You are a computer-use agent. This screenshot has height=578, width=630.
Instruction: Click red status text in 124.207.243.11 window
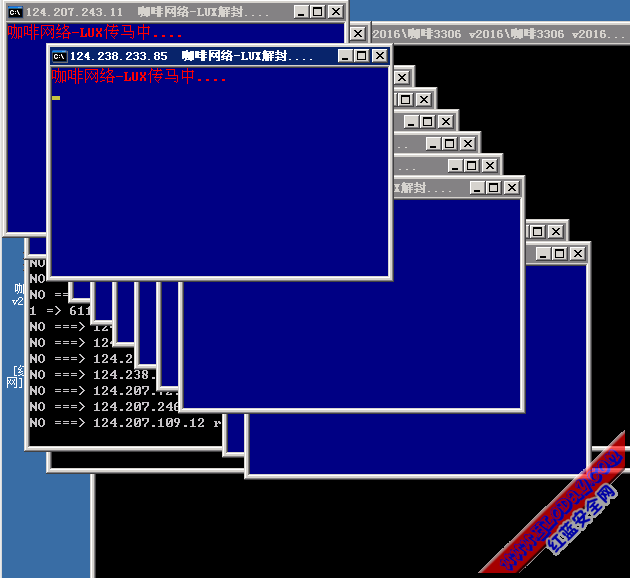(95, 32)
